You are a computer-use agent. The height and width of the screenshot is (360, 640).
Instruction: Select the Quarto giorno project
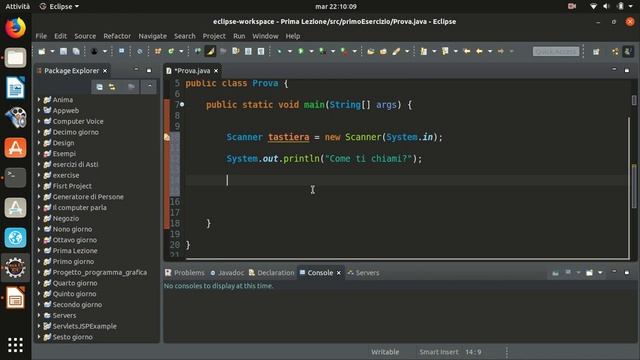click(x=75, y=283)
